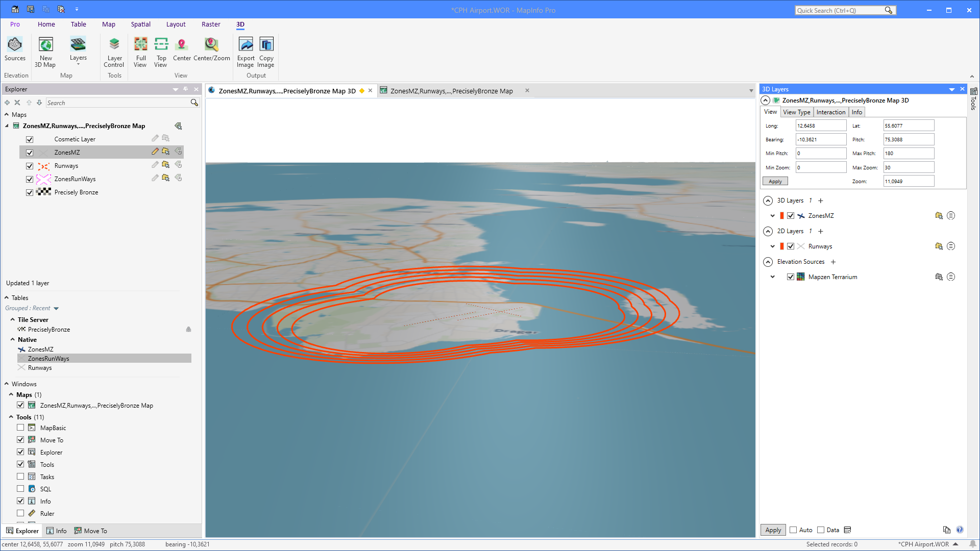The height and width of the screenshot is (551, 980).
Task: Open ZonesMZ layer options menu in 3D Layers
Action: pyautogui.click(x=950, y=215)
